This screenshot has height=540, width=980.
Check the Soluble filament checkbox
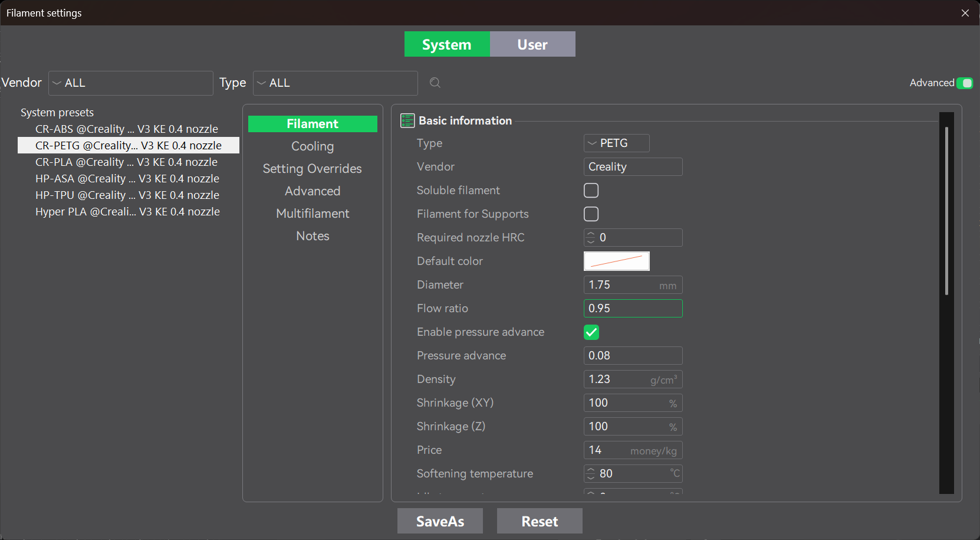coord(591,190)
